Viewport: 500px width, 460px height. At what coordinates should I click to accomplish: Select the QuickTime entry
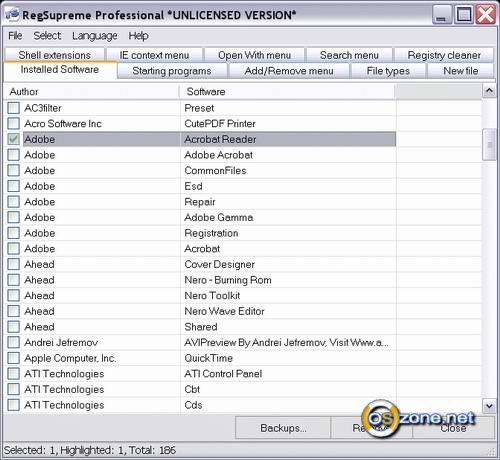(209, 358)
